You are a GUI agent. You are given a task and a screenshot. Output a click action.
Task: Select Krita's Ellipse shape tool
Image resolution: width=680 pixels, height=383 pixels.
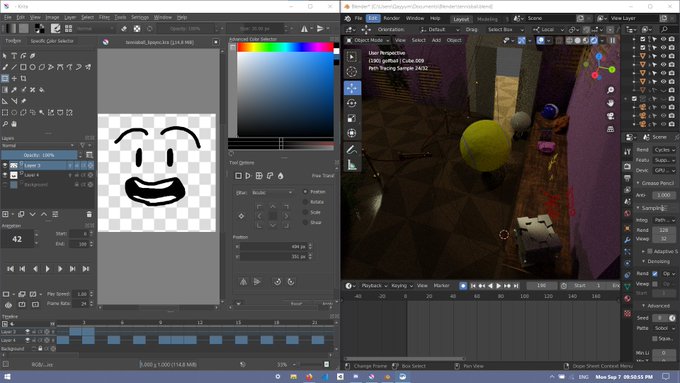(33, 67)
